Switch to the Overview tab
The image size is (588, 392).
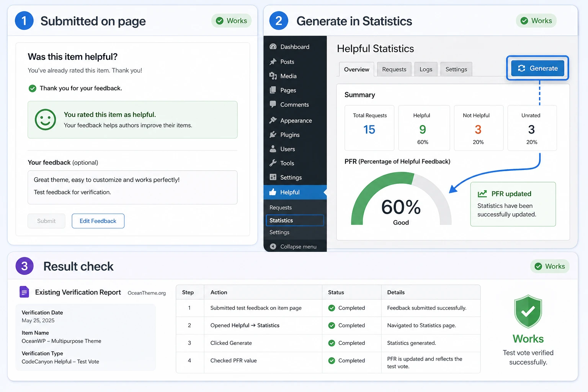pyautogui.click(x=357, y=69)
